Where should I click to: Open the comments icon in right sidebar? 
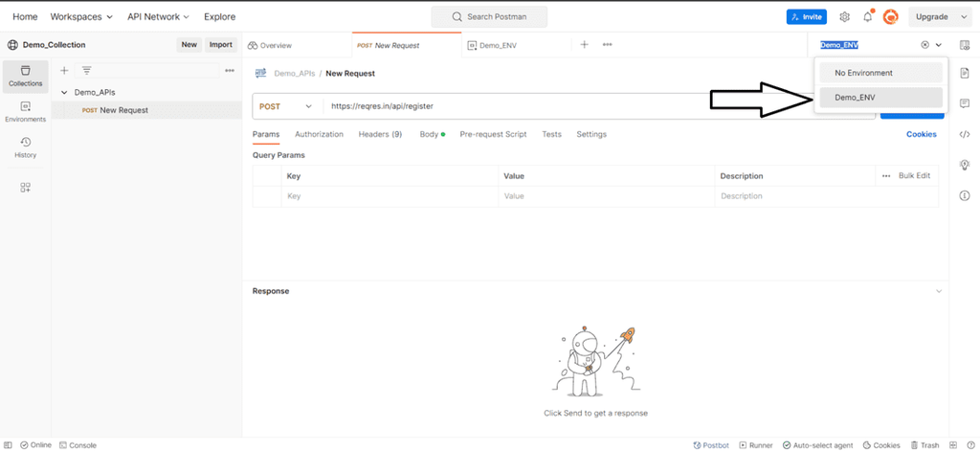[x=964, y=103]
